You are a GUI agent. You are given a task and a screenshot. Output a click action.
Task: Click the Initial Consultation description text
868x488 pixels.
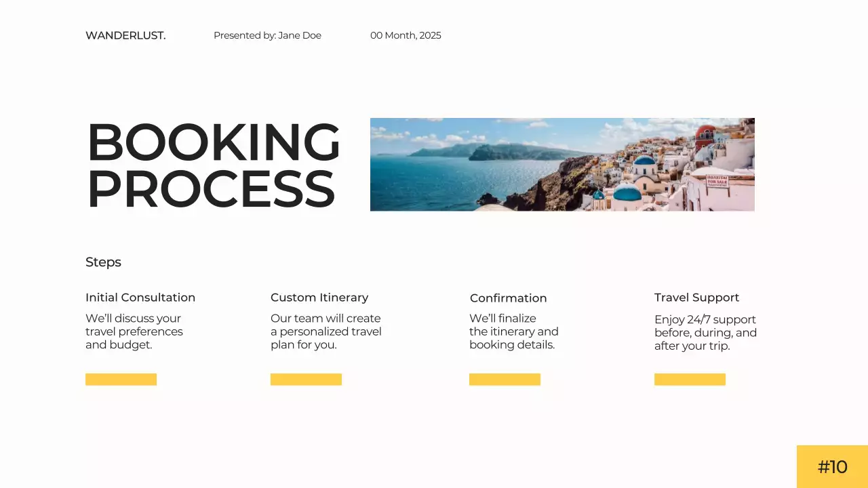click(x=134, y=331)
